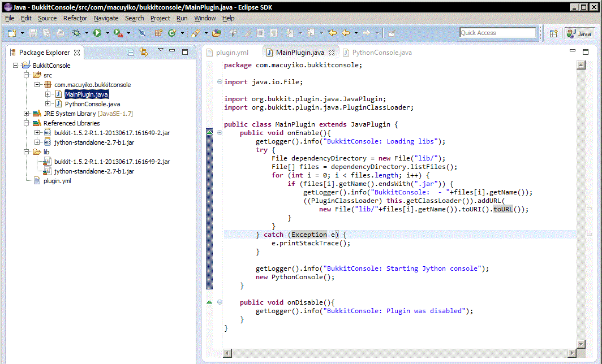Click the Print toolbar icon
602x364 pixels.
(60, 33)
